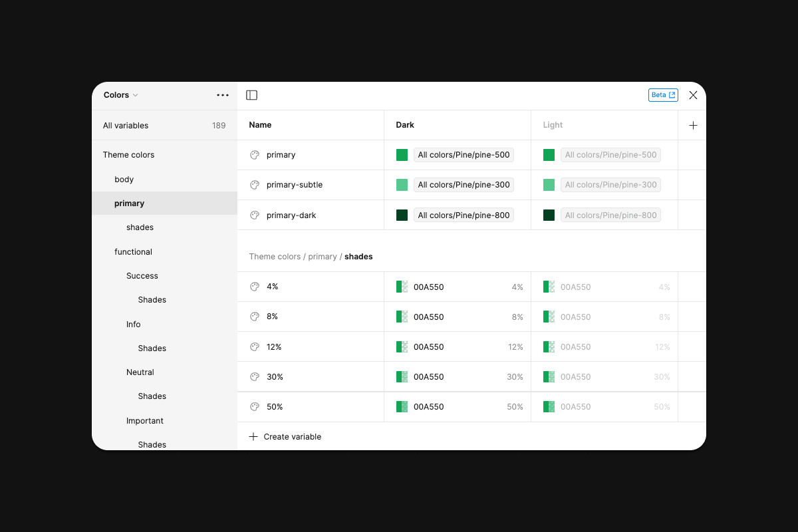Click the Dark mode hex value for 50%

(429, 407)
